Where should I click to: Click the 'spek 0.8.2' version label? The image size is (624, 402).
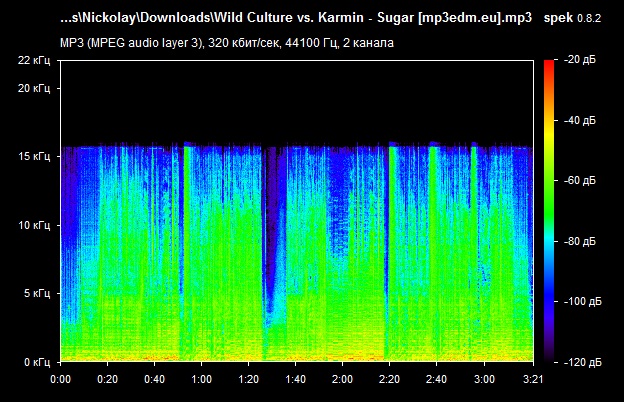[x=572, y=18]
